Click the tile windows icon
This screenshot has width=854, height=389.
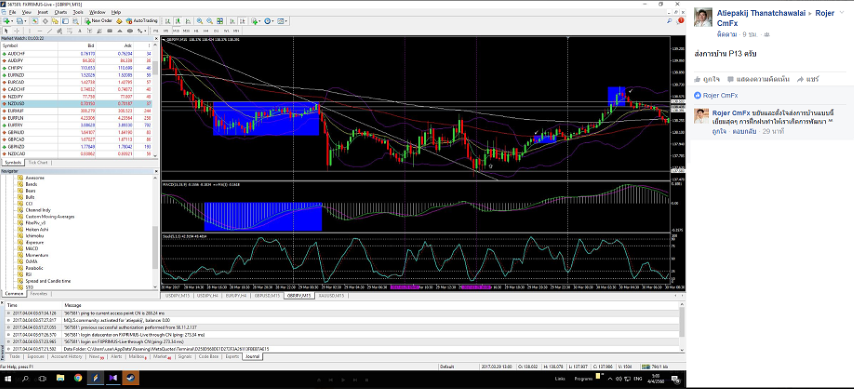coord(219,21)
